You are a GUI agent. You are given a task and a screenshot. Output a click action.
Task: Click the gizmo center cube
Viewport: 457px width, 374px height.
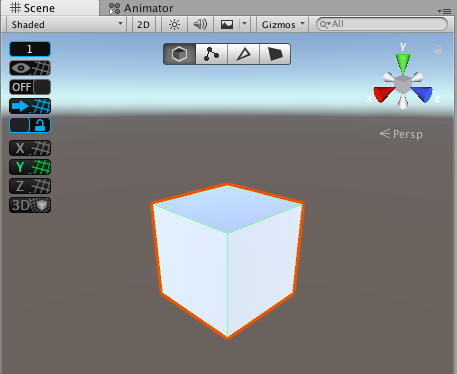coord(403,84)
